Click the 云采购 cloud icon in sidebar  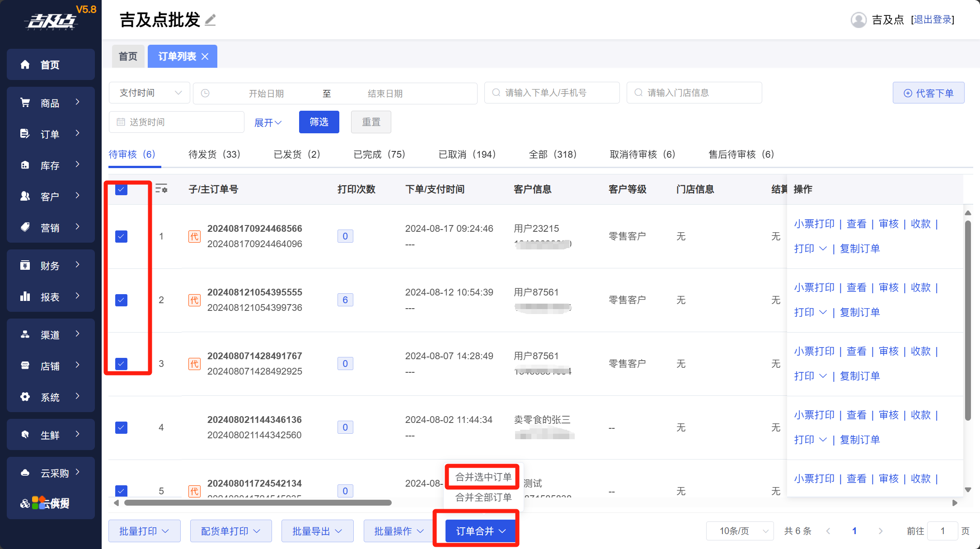tap(25, 473)
